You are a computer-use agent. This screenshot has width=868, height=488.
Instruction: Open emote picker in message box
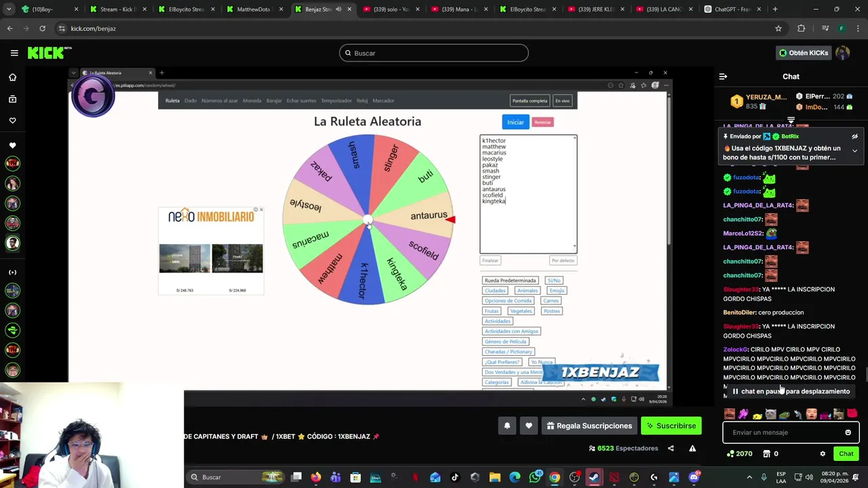click(x=848, y=432)
